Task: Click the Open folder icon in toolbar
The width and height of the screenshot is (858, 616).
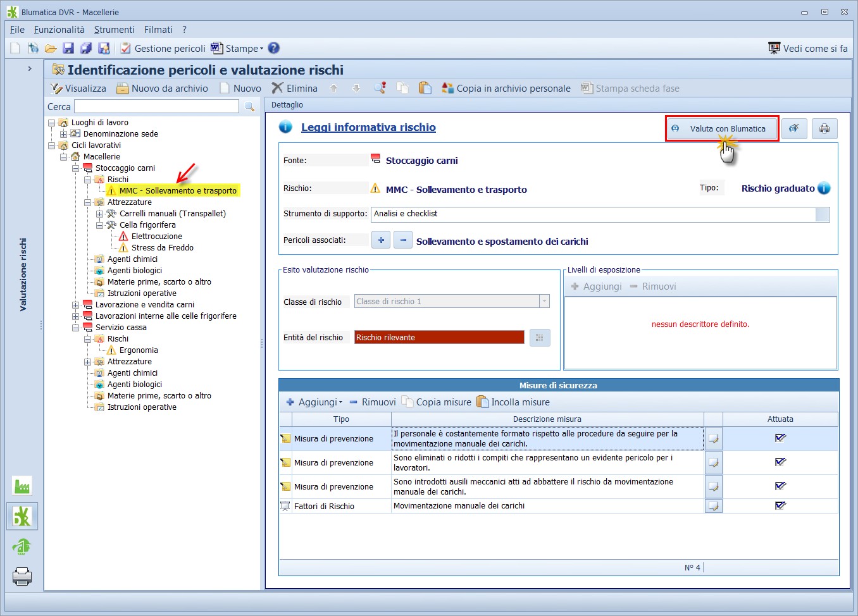Action: pyautogui.click(x=51, y=48)
